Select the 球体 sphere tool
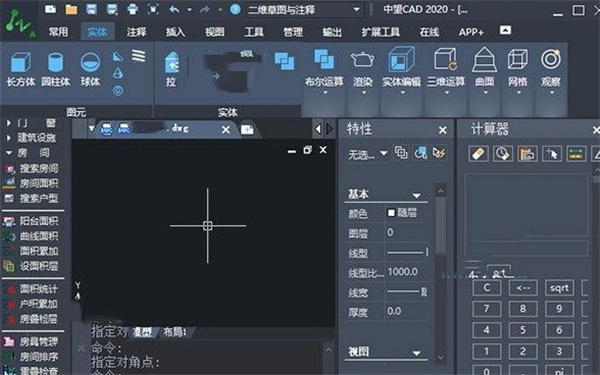The height and width of the screenshot is (375, 600). pyautogui.click(x=90, y=69)
